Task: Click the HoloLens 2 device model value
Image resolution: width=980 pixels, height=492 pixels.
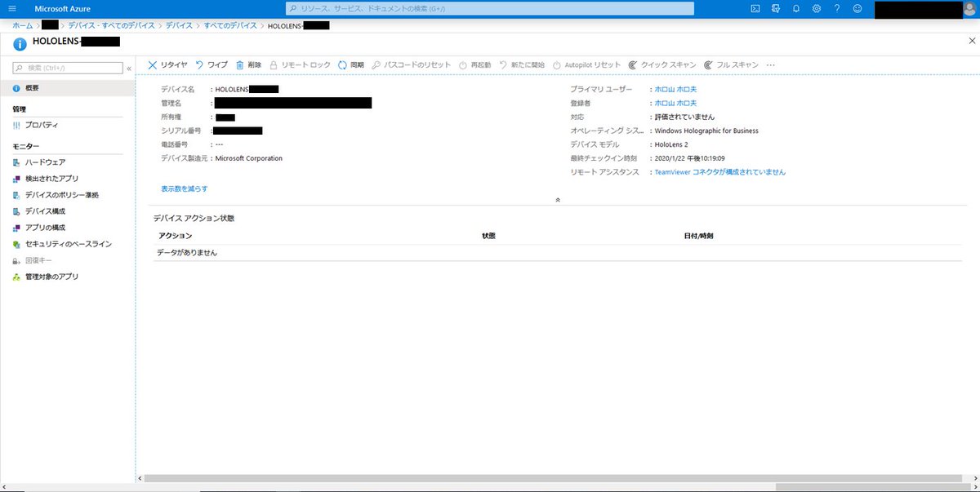Action: [671, 144]
